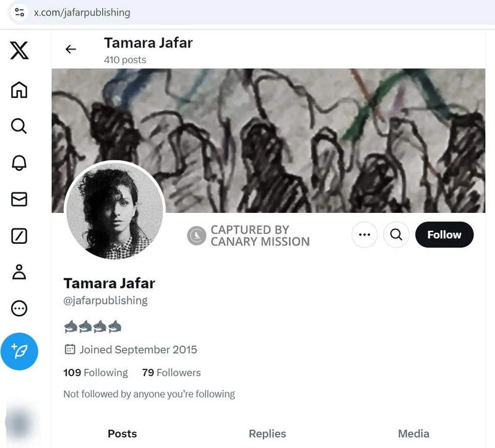
Task: Open the Media tab
Action: tap(413, 434)
